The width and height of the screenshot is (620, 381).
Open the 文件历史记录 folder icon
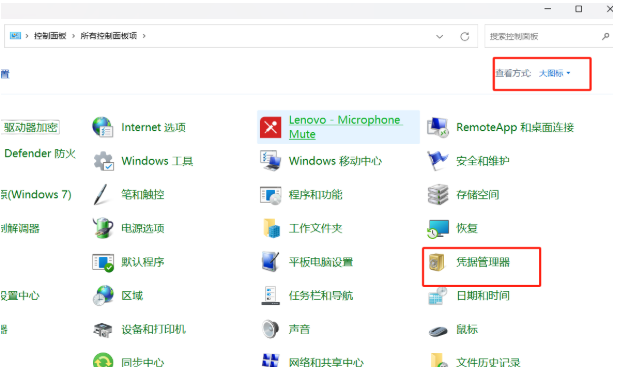pos(439,360)
